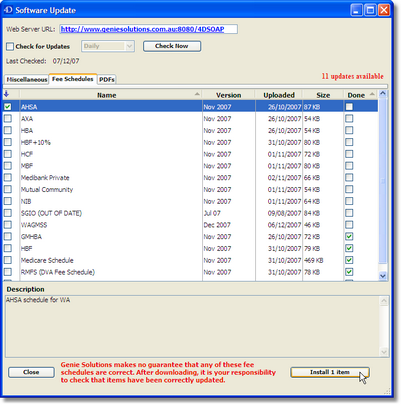The image size is (401, 405).
Task: Click the Description text area
Action: tap(193, 326)
